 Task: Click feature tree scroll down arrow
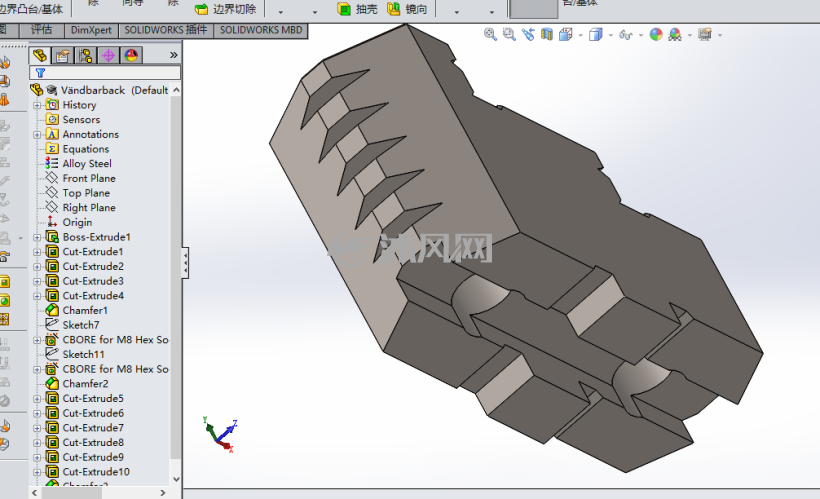[176, 479]
